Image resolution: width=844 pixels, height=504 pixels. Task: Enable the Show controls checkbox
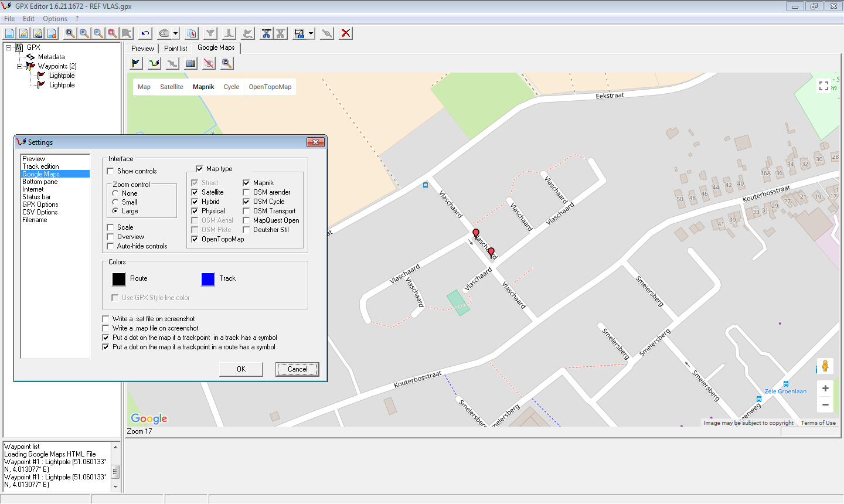pyautogui.click(x=110, y=171)
